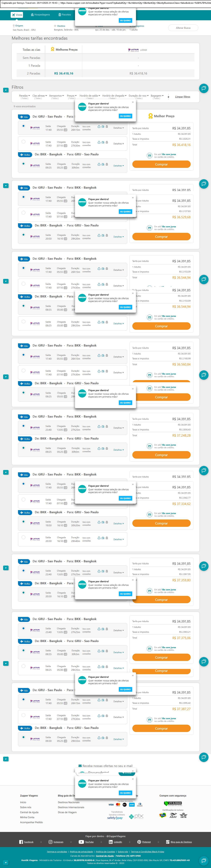Viewport: 211px width, 868px height.
Task: Visit the LinkedIn icon in the footer
Action: (x=111, y=842)
